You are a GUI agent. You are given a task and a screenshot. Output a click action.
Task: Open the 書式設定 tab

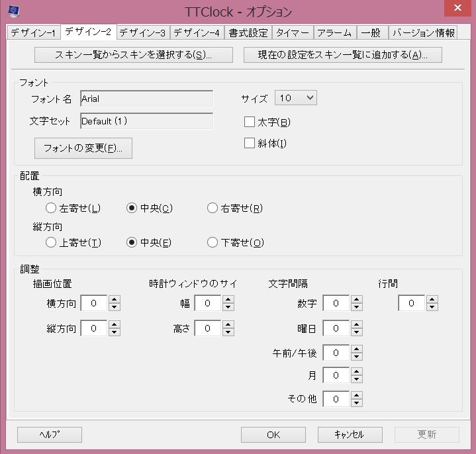pyautogui.click(x=248, y=32)
